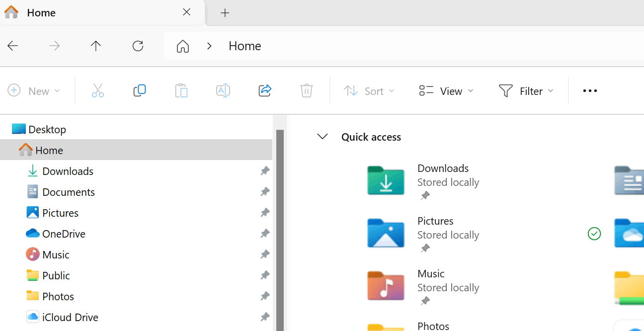
Task: Click pin icon beside OneDrive in sidebar
Action: [265, 234]
